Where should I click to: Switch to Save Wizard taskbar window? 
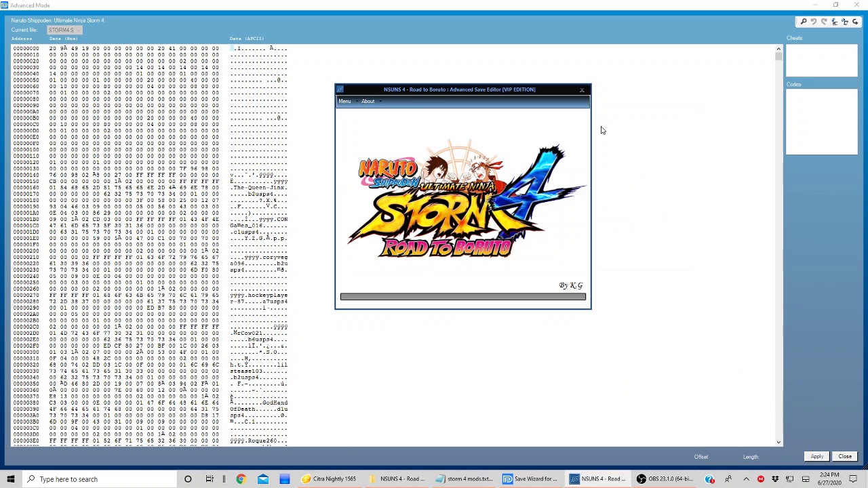click(532, 479)
